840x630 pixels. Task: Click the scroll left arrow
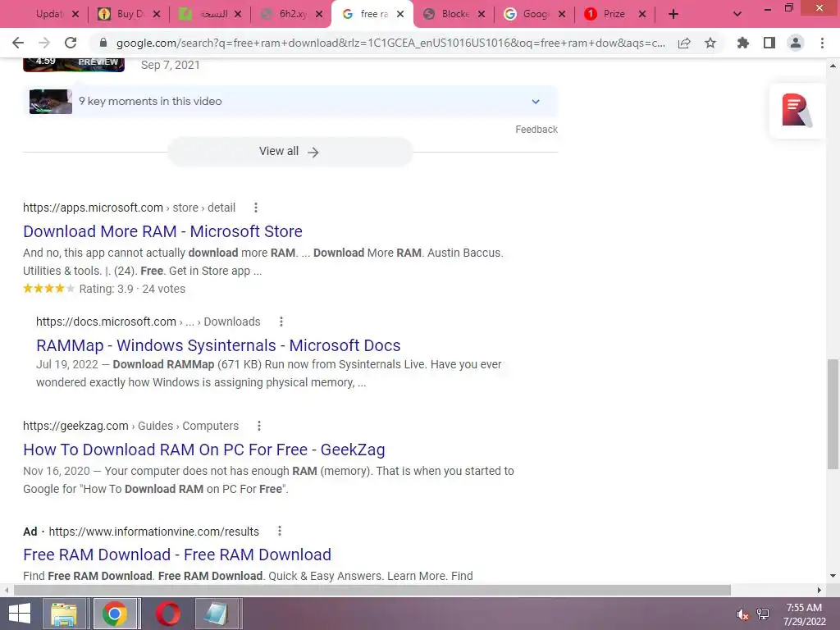(x=6, y=590)
